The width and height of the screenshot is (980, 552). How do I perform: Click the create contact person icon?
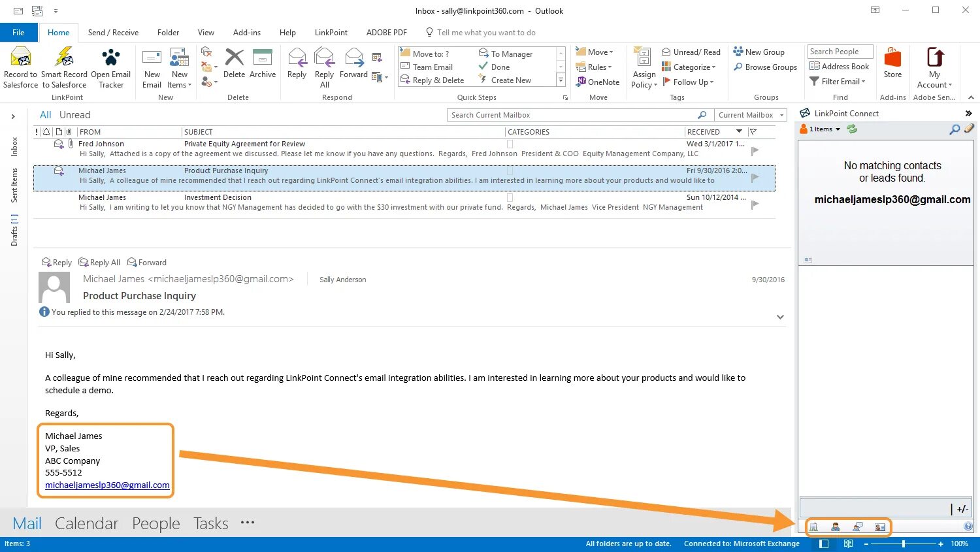point(836,527)
